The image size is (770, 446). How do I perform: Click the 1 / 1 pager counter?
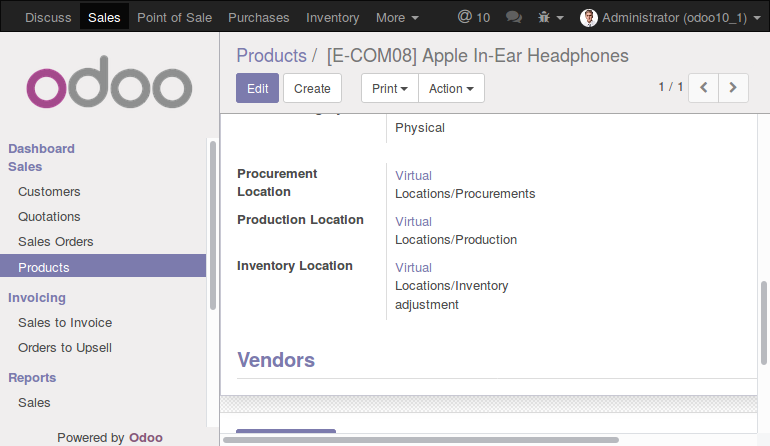point(670,87)
